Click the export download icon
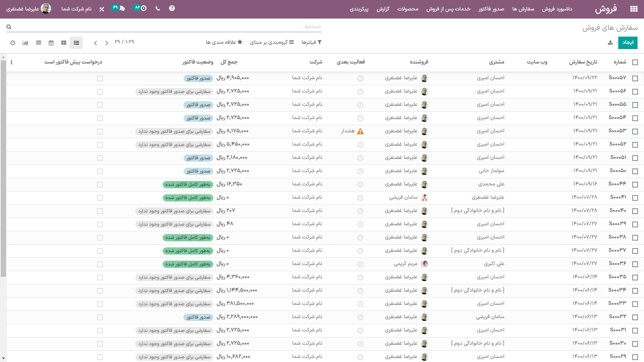 pos(610,43)
